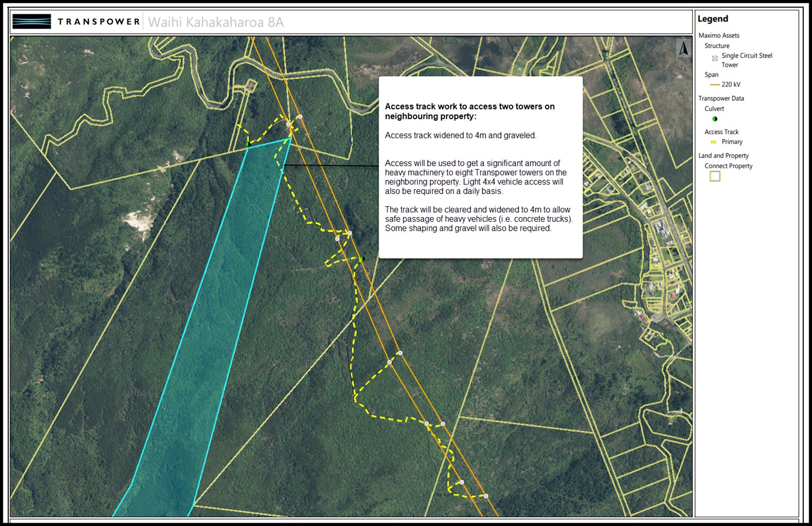Click the north arrow compass icon
Image resolution: width=812 pixels, height=526 pixels.
tap(683, 48)
